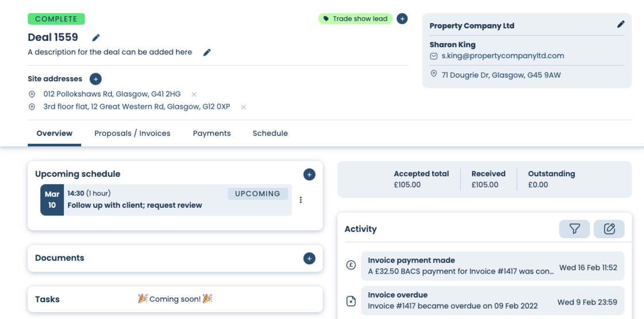Filter the Activity feed
644x319 pixels.
click(574, 229)
